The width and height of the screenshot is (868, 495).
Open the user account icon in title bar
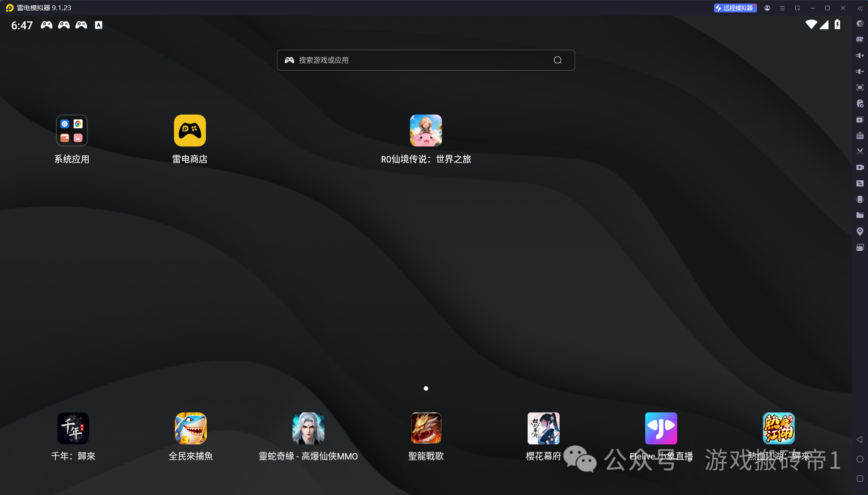pos(767,8)
